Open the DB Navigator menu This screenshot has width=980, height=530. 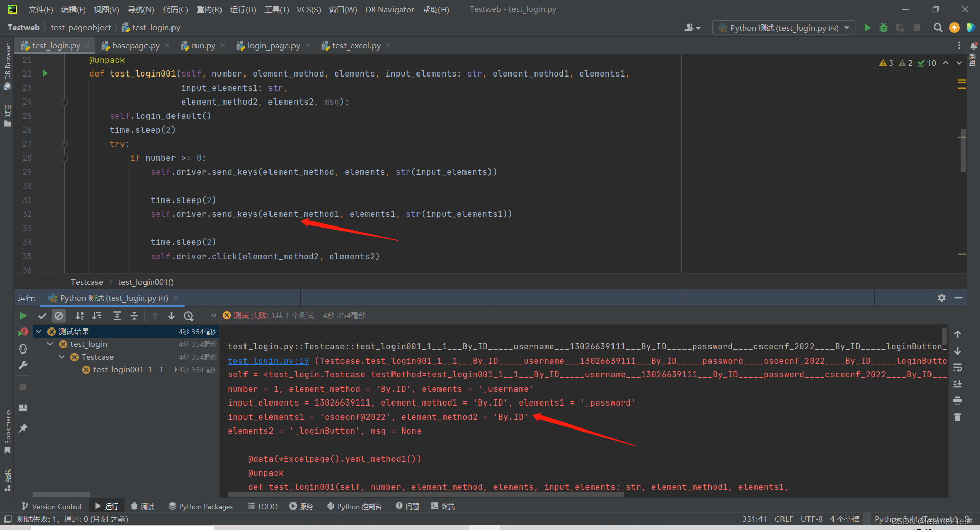pyautogui.click(x=389, y=9)
